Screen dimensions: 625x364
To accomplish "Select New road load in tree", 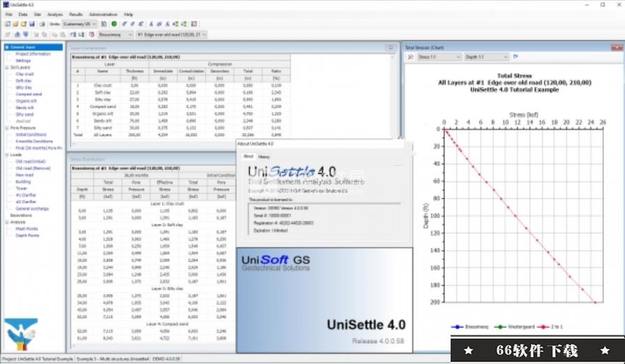I will tap(24, 175).
